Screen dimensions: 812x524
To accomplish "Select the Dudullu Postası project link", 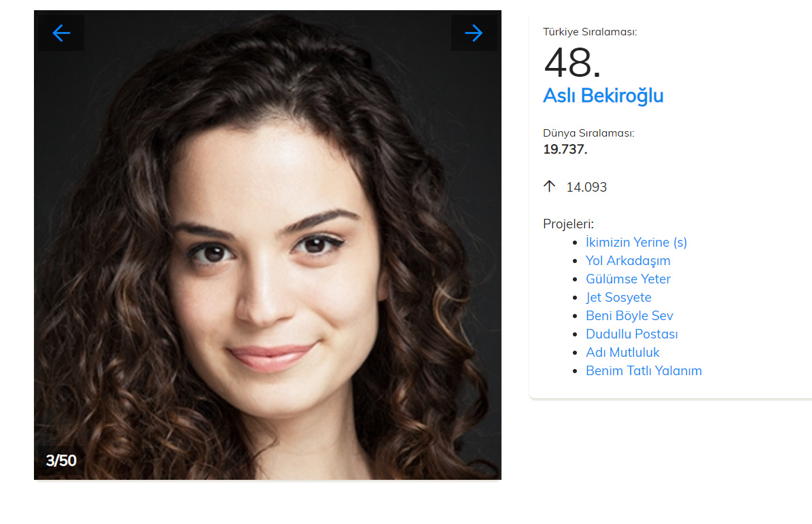I will pos(631,334).
